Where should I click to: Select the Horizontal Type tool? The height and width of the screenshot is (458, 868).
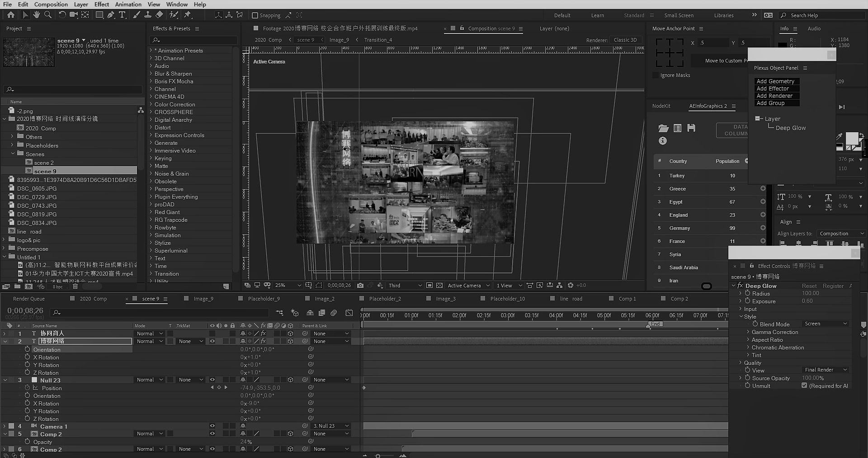[122, 15]
